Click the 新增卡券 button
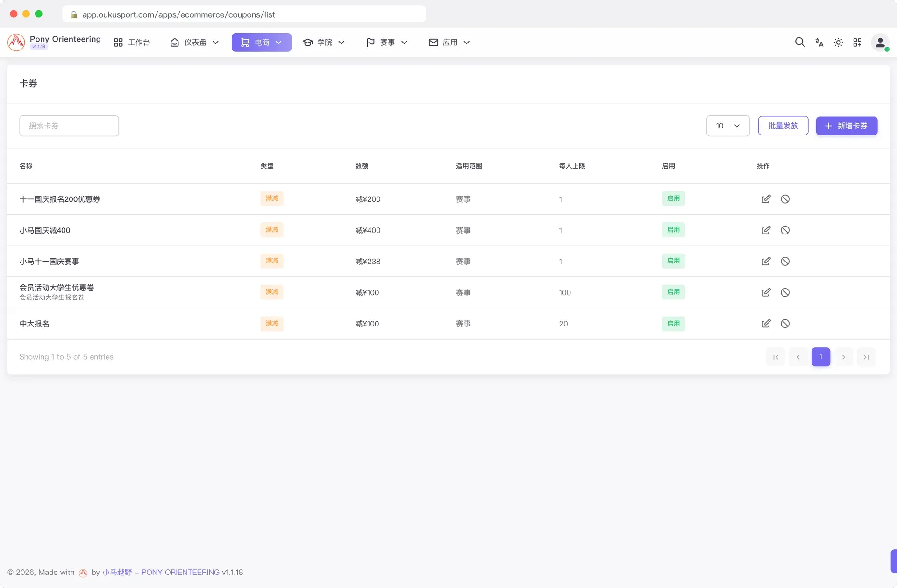Image resolution: width=897 pixels, height=588 pixels. coord(847,126)
